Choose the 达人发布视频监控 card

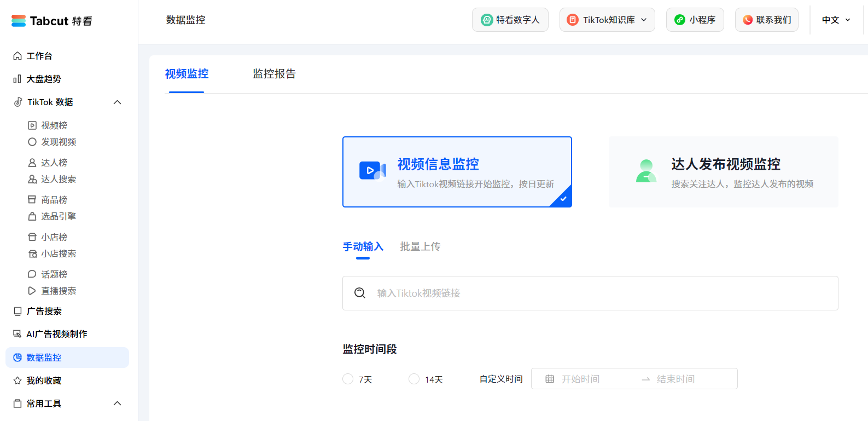coord(724,172)
